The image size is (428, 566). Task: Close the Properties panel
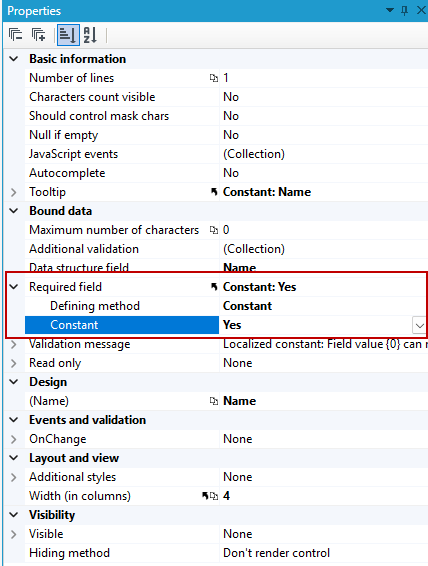(x=421, y=10)
